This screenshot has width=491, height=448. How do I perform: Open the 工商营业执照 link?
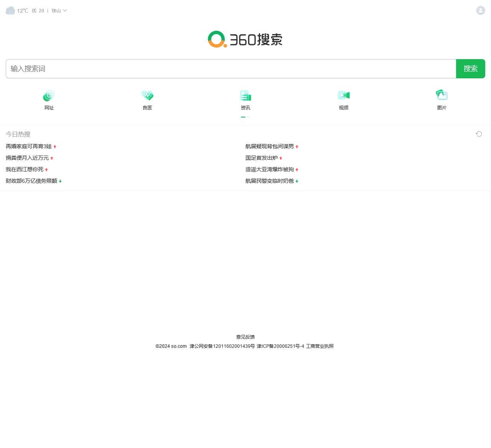(x=320, y=346)
